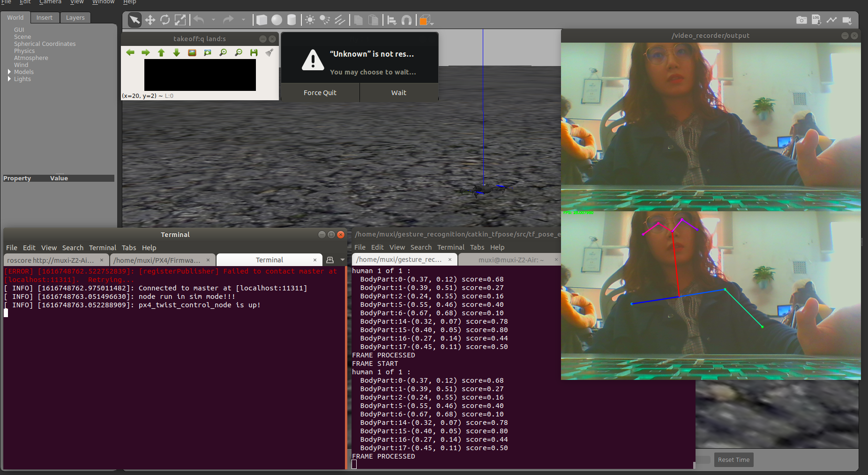
Task: Switch to the Insert tab
Action: click(x=45, y=17)
